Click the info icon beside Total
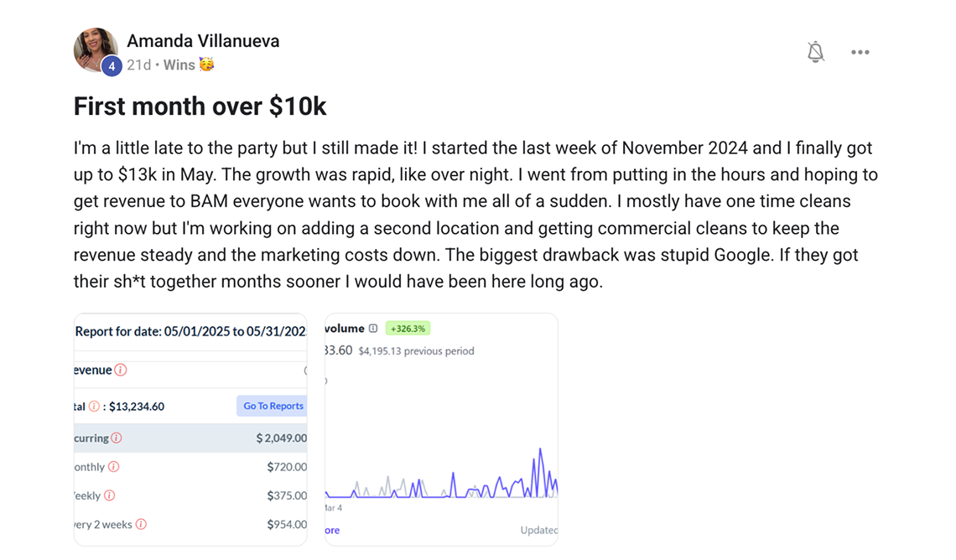Viewport: 956px width, 560px height. tap(95, 406)
